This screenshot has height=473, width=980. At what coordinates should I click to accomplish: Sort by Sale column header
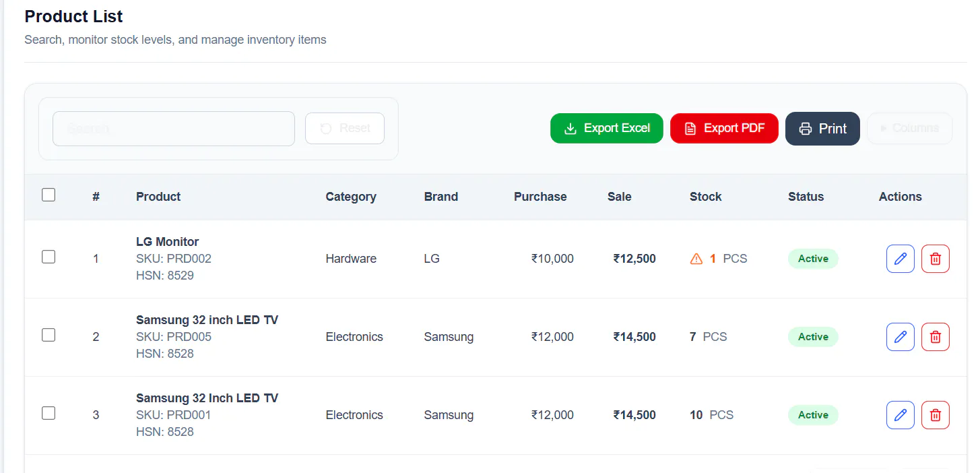(620, 197)
